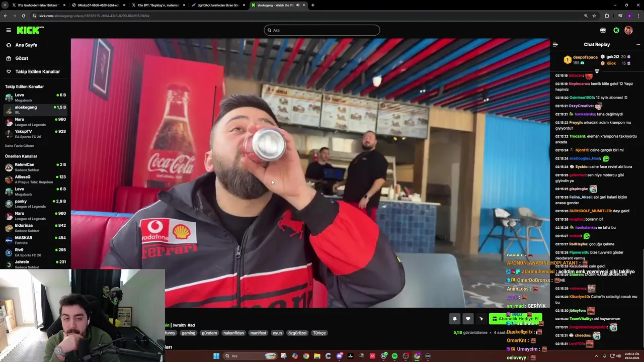Viewport: 644px width, 362px height.
Task: Click the sparkle icon below video
Action: click(481, 318)
